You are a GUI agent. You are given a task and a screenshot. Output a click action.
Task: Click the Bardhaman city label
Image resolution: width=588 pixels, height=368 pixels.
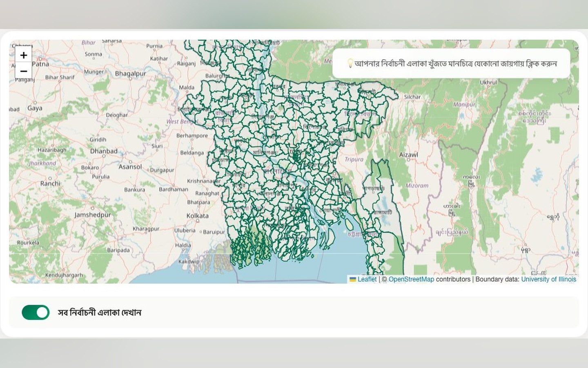point(174,189)
